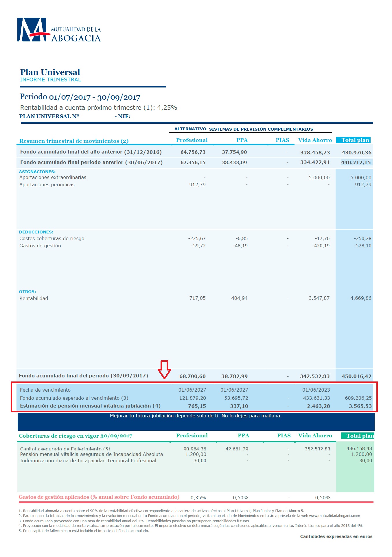Click the pension estimate 2.463,28
The image size is (392, 557).
(319, 406)
